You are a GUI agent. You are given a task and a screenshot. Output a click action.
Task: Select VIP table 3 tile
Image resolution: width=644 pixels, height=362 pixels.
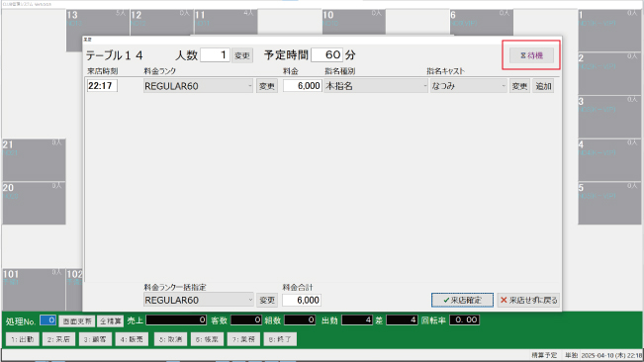(609, 116)
